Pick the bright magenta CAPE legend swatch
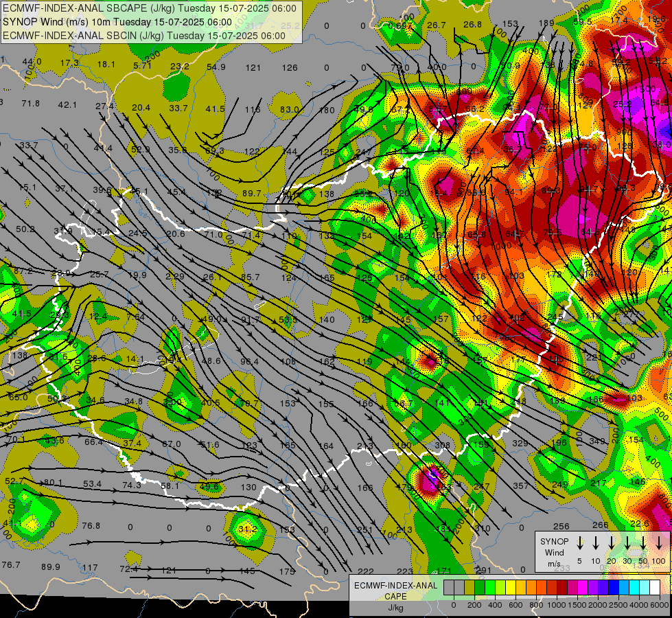This screenshot has height=618, width=672. tap(583, 587)
